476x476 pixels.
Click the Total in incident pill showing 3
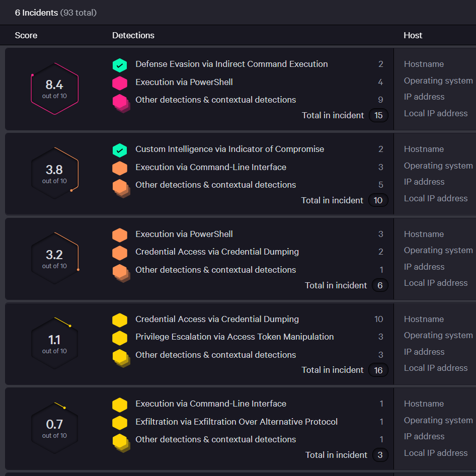(381, 455)
